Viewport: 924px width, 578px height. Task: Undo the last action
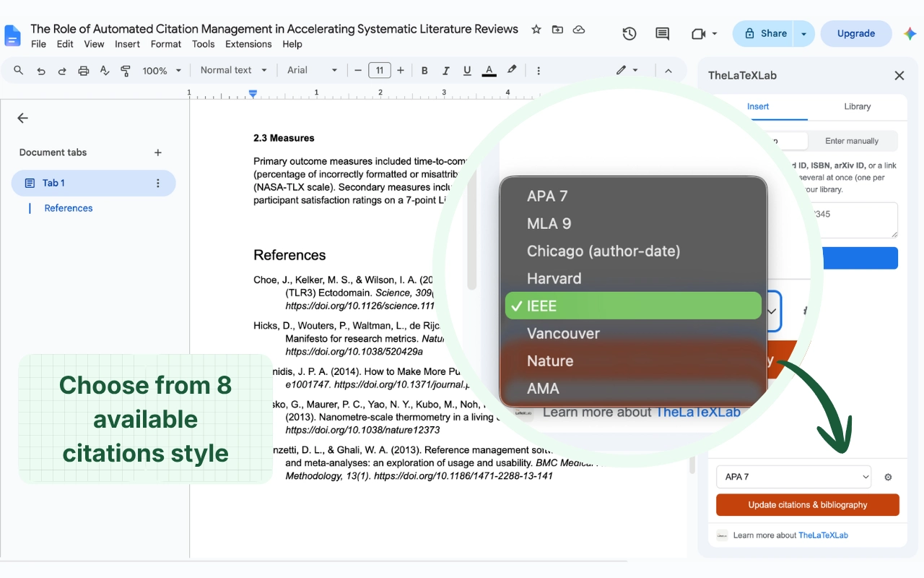click(41, 70)
